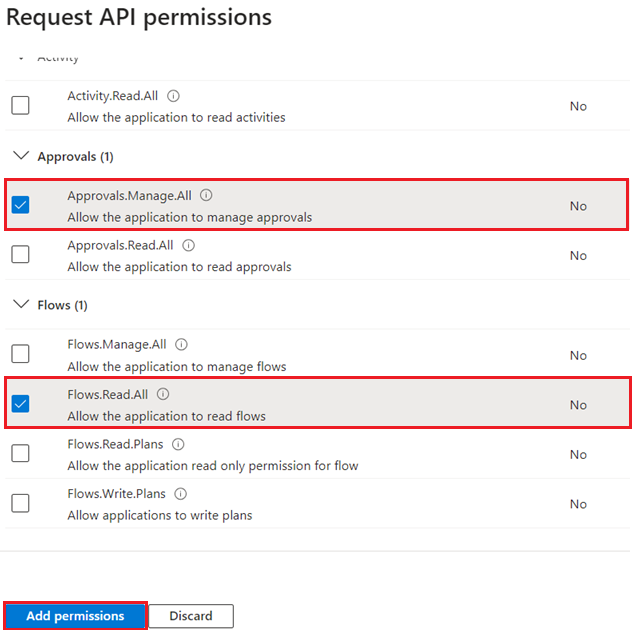Collapse the Approvals (1) section

20,157
